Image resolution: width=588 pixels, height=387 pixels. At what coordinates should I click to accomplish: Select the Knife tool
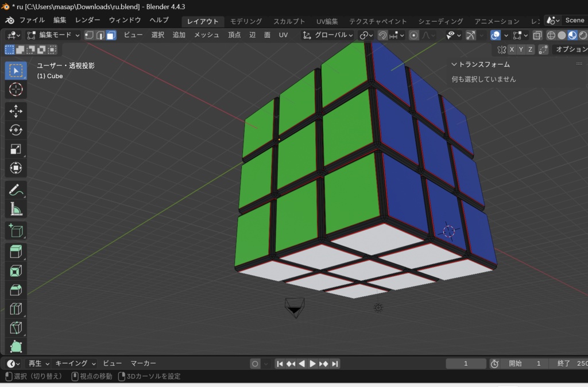pyautogui.click(x=16, y=328)
